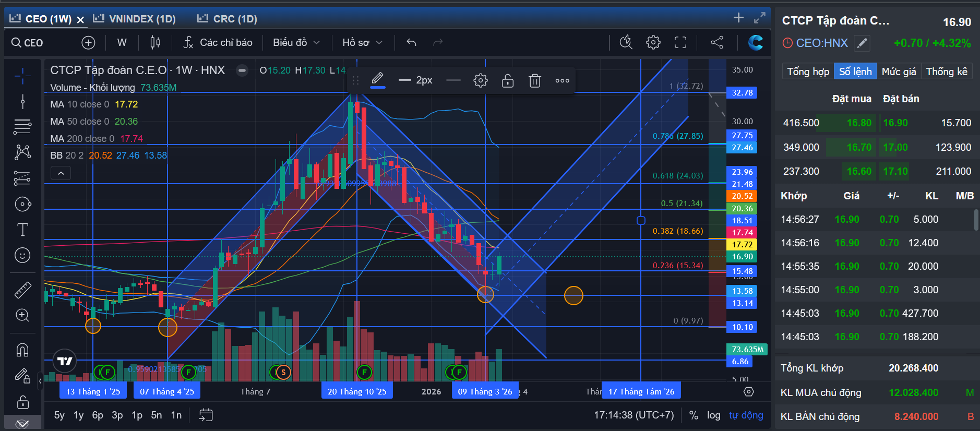Click the CEO symbol search button
980x431 pixels.
(28, 43)
